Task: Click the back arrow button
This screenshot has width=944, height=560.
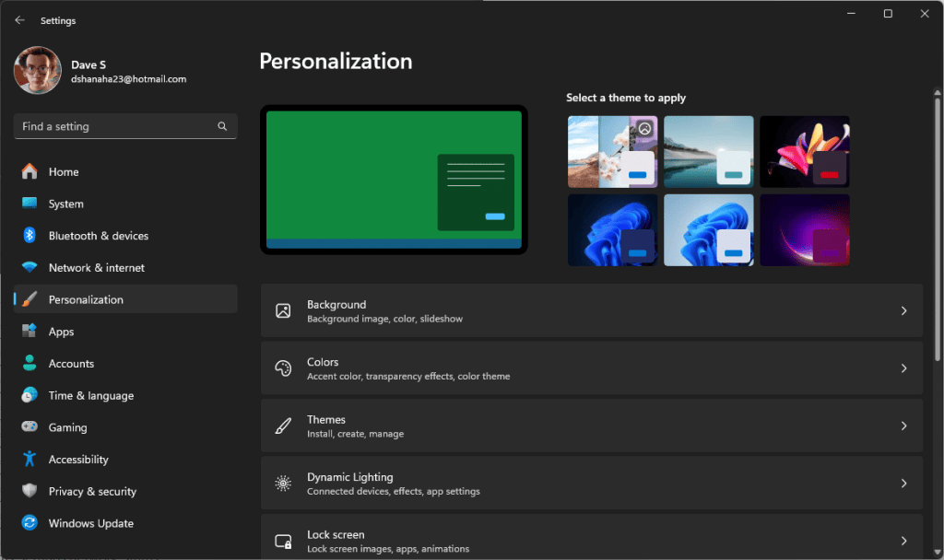Action: click(x=18, y=19)
